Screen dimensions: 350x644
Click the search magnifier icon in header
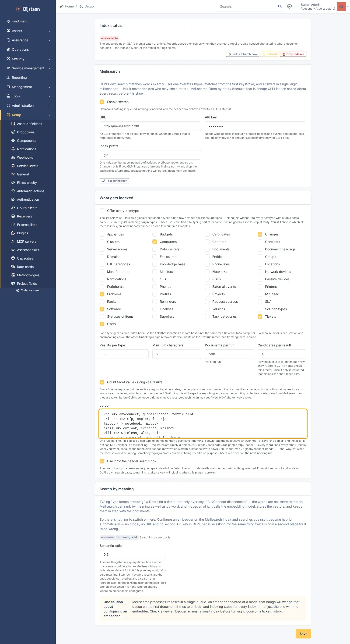[280, 7]
